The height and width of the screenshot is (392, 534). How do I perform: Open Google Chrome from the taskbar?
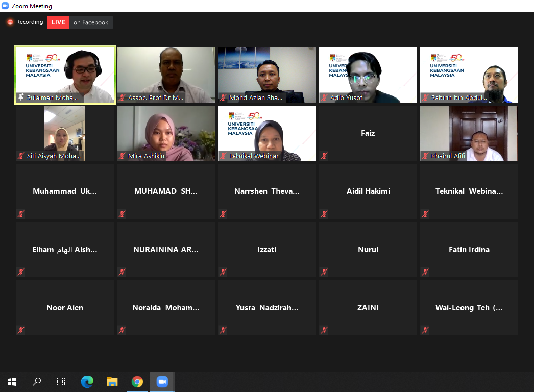[137, 381]
